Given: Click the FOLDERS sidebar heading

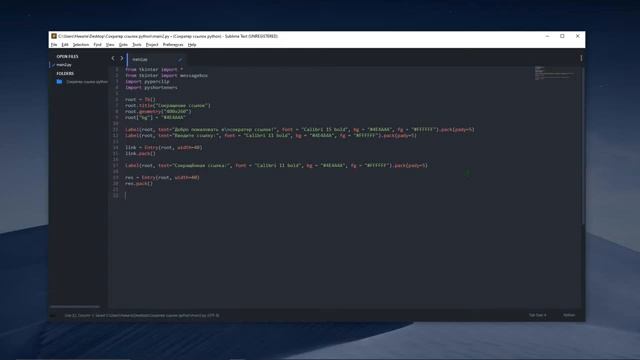Looking at the screenshot, I should click(65, 73).
